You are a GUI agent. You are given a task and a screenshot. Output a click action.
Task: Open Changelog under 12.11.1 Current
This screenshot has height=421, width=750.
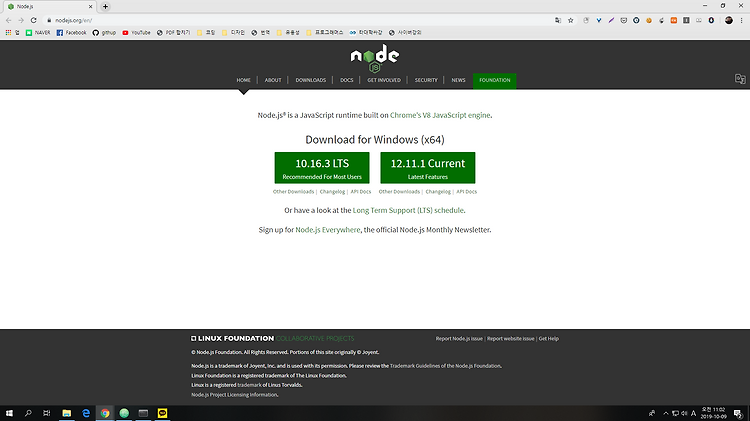click(438, 192)
